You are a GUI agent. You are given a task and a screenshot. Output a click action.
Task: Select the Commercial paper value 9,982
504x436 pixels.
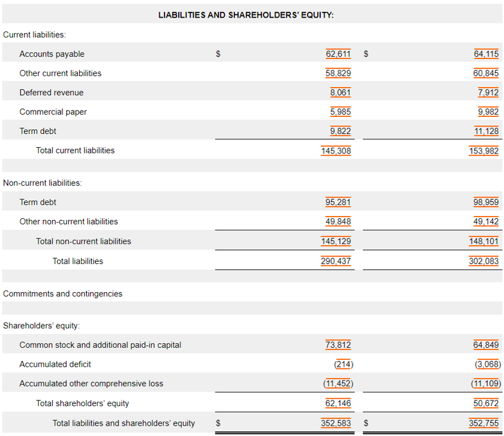click(488, 112)
